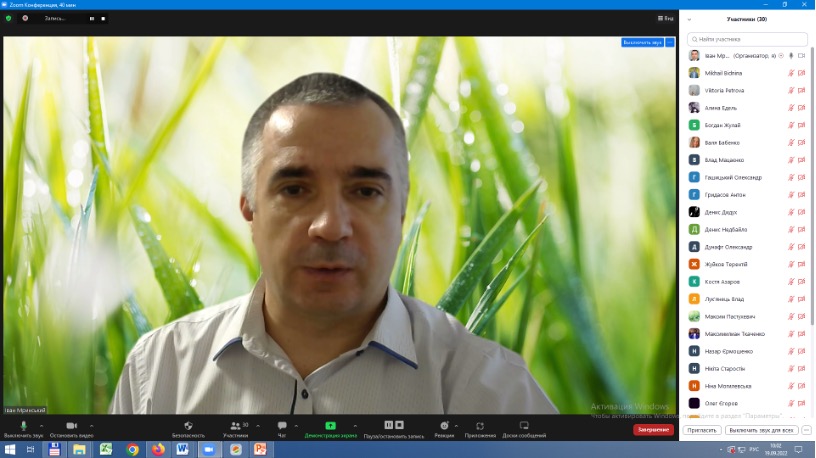Click camera-off icon for Влад Мащенко
This screenshot has height=458, width=816.
click(x=801, y=160)
